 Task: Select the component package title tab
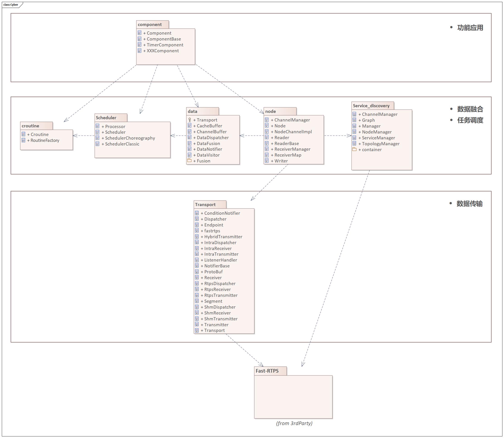pyautogui.click(x=153, y=24)
